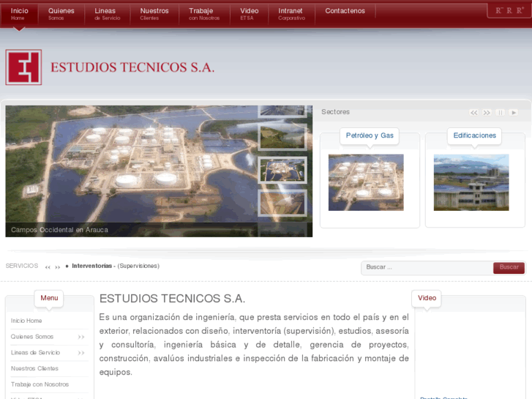The width and height of the screenshot is (532, 399).
Task: Click the Menu panel label
Action: pos(49,298)
